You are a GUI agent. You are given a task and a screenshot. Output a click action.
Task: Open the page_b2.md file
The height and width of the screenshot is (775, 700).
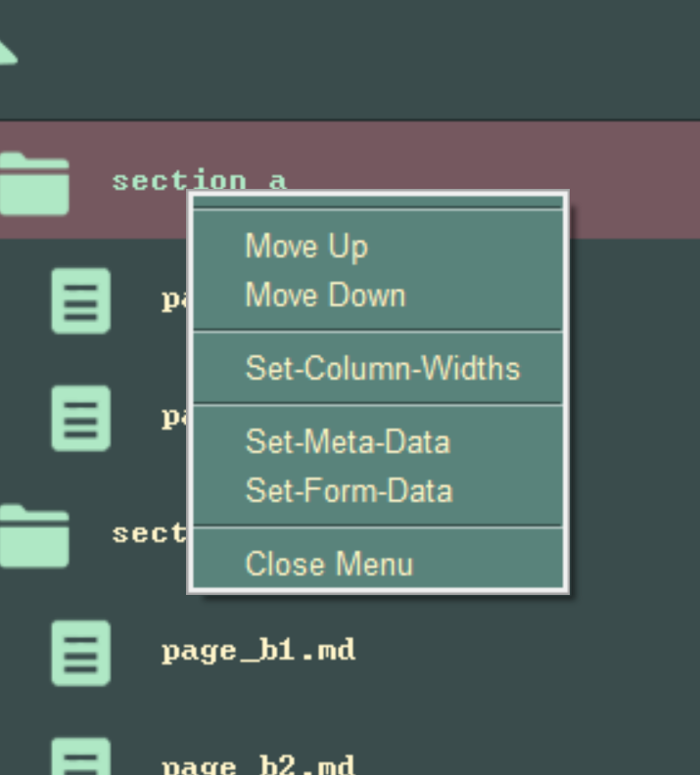(258, 764)
